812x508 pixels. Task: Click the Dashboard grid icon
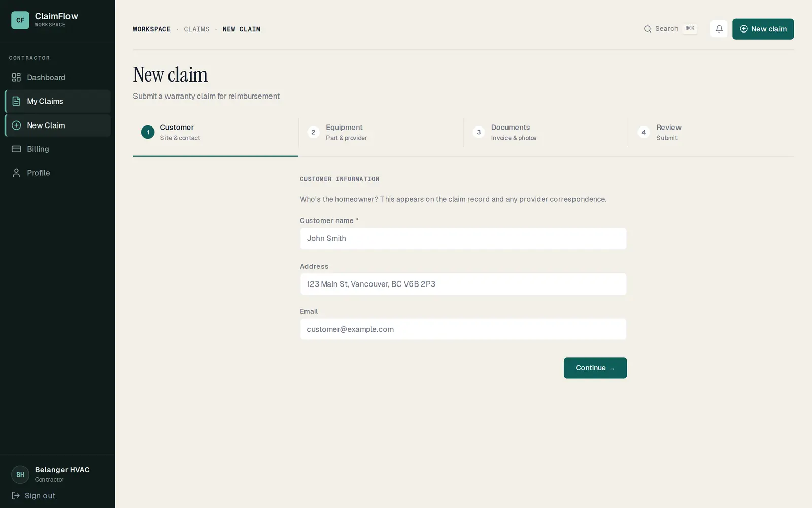click(16, 77)
